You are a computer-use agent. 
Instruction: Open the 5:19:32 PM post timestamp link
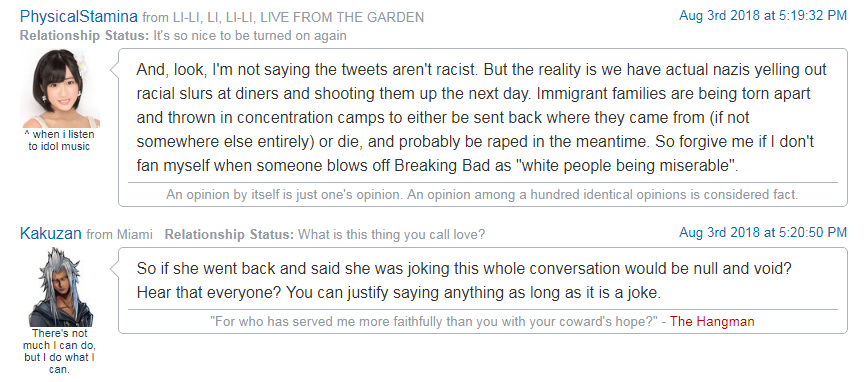(x=763, y=16)
